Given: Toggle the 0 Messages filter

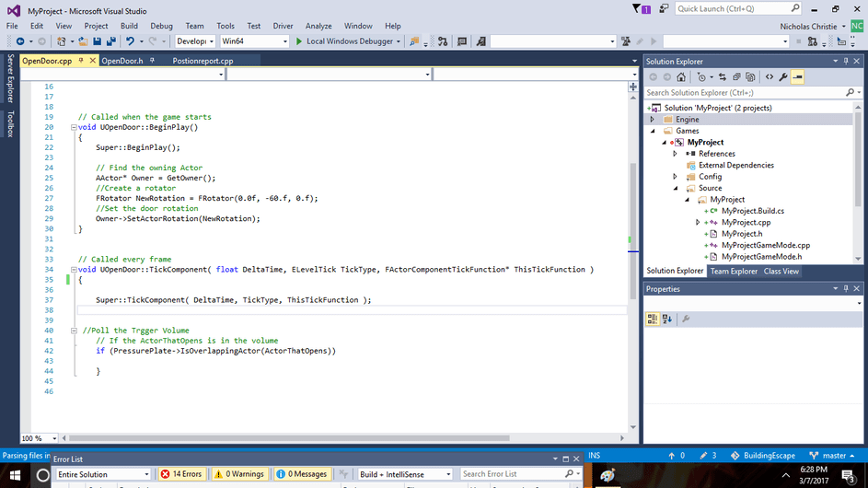Looking at the screenshot, I should pos(302,474).
